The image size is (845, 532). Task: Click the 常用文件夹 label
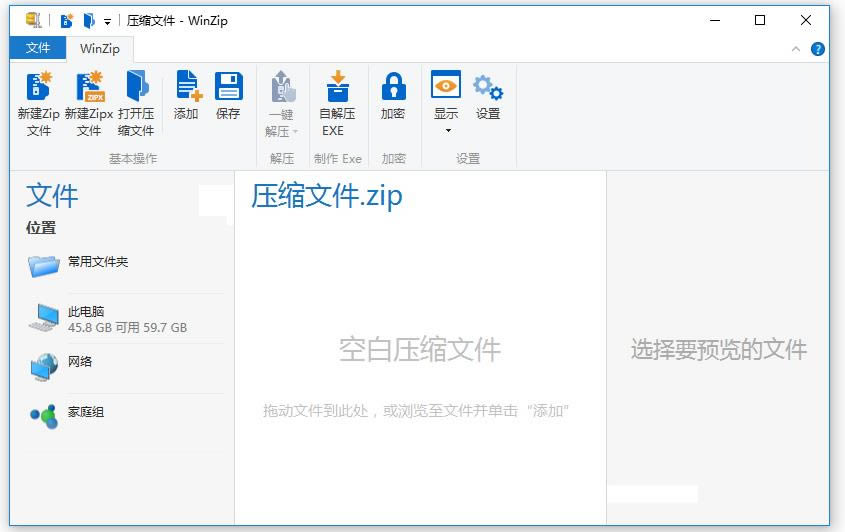tap(98, 261)
